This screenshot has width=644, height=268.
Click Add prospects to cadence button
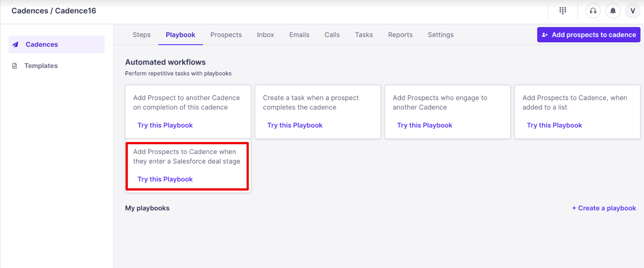click(588, 35)
